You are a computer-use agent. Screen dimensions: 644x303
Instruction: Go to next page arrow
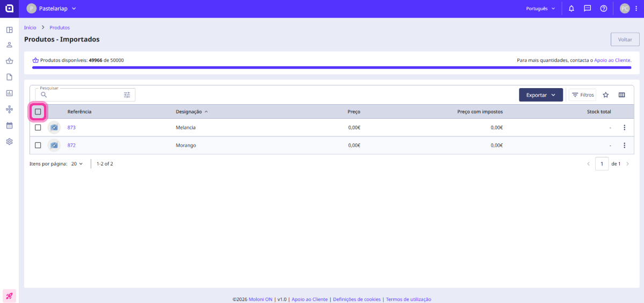pyautogui.click(x=627, y=164)
